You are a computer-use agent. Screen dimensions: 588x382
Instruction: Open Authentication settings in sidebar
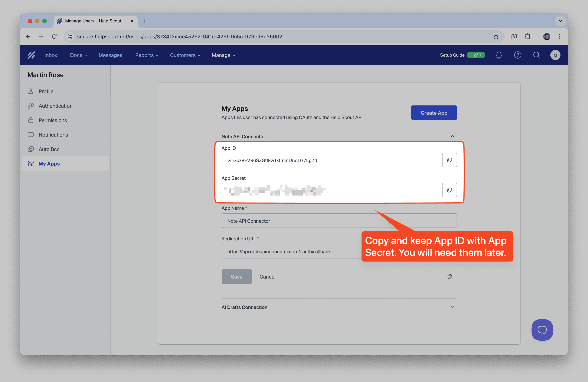(65, 106)
